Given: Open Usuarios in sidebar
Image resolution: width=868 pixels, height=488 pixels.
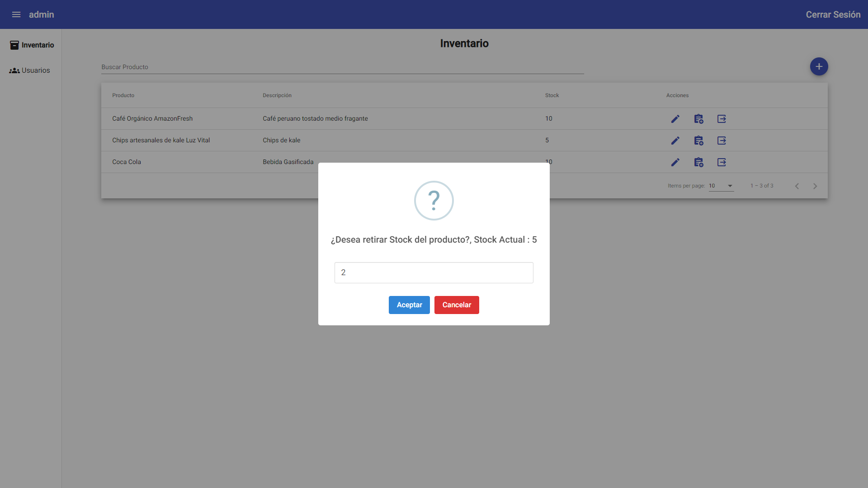Looking at the screenshot, I should 30,70.
